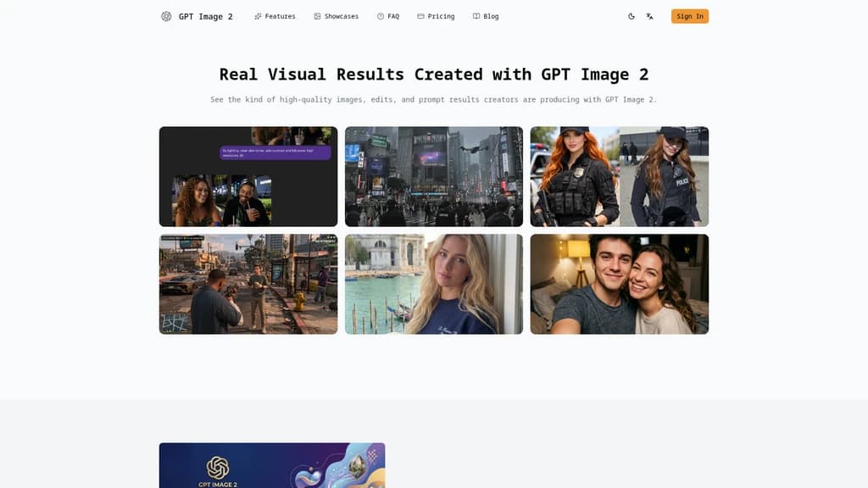The image size is (868, 488).
Task: Open the chat screenshot couple thumbnail
Action: [x=248, y=176]
